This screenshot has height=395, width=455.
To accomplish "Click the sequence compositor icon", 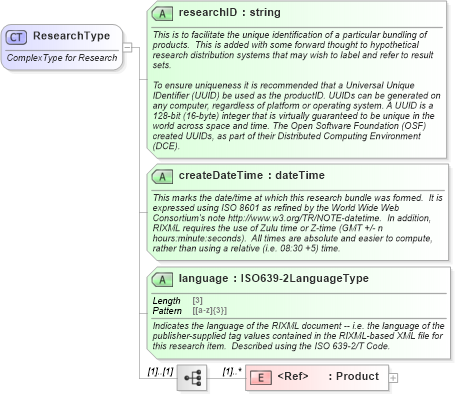I will pyautogui.click(x=192, y=378).
